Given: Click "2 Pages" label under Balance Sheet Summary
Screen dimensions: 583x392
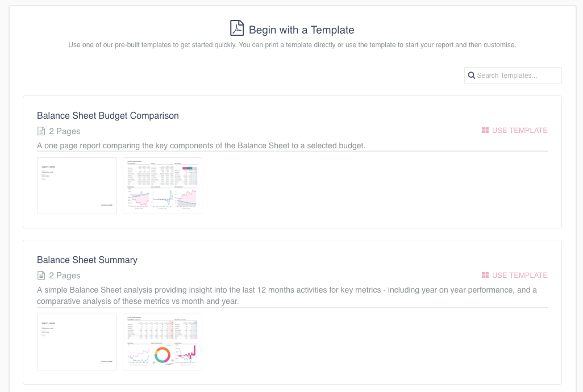Looking at the screenshot, I should 65,276.
